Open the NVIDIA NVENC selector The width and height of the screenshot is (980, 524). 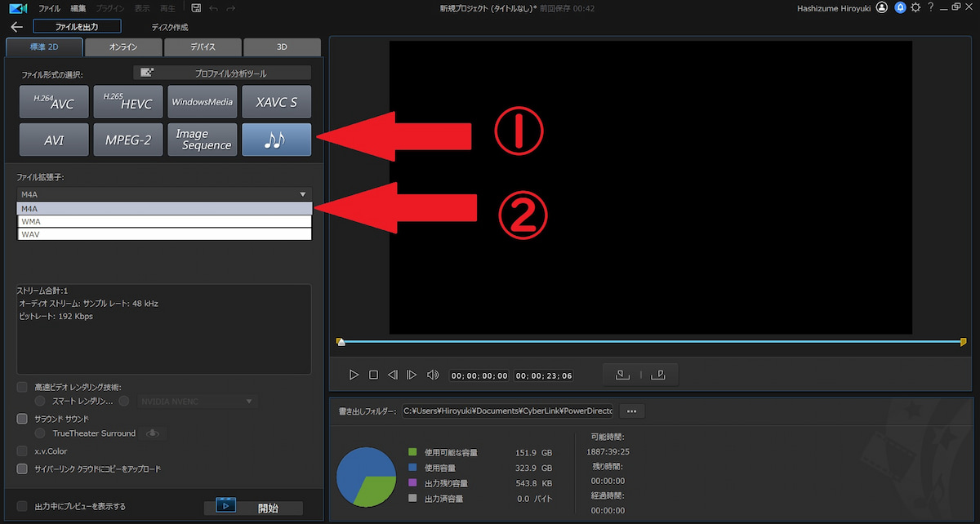point(197,401)
